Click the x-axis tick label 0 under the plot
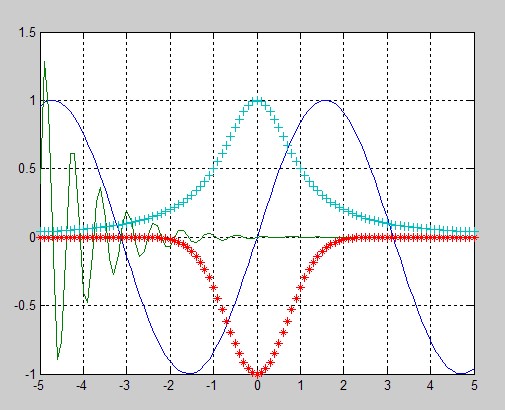This screenshot has width=505, height=410. (257, 386)
